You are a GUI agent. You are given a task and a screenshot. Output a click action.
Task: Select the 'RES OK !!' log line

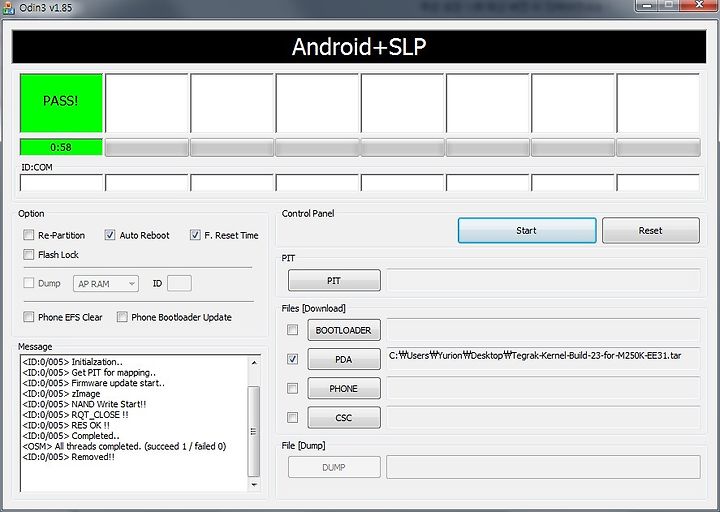point(66,425)
